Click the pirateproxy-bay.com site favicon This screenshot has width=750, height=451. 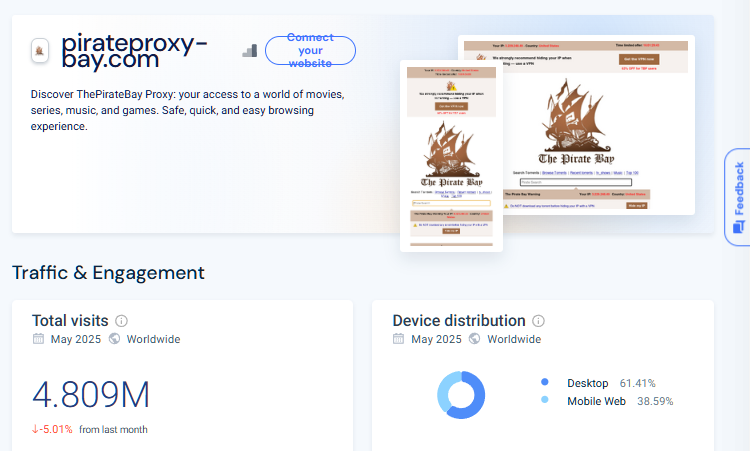(40, 50)
